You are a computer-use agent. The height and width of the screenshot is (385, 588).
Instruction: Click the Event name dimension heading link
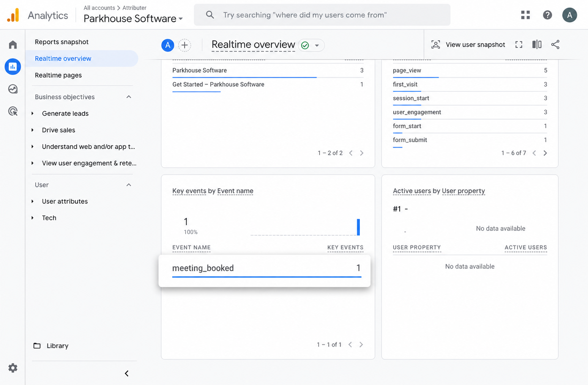point(235,191)
